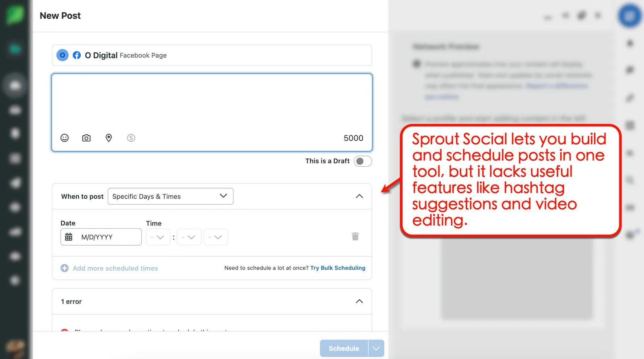Click the '1 error' heading text

[x=71, y=302]
